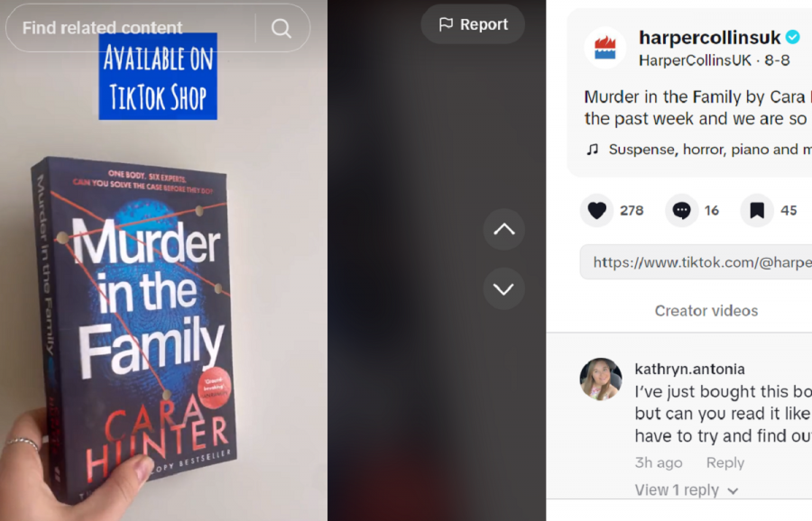The width and height of the screenshot is (812, 521).
Task: Go to previous video up arrow
Action: [503, 229]
